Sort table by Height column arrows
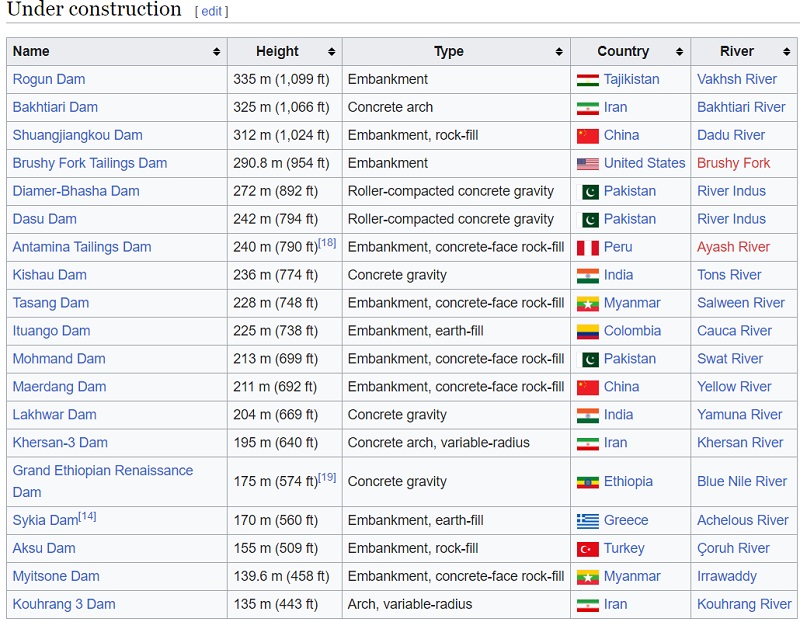The image size is (800, 622). coord(331,52)
